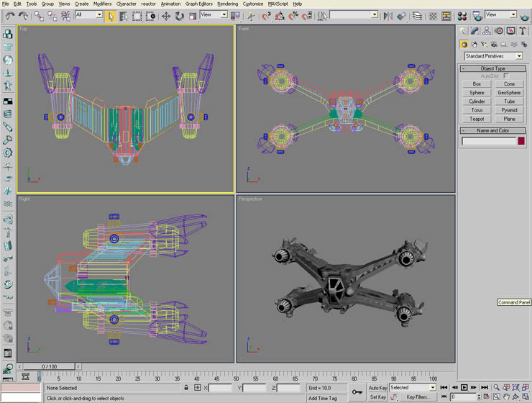Screen dimensions: 532x403
Task: Enable the AutoGrid checkbox
Action: coord(506,76)
